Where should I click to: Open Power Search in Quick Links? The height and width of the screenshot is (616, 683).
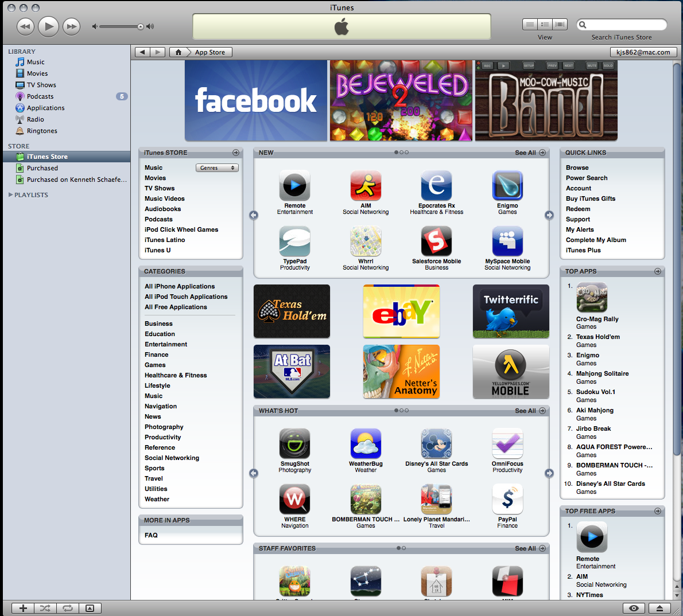[x=587, y=178]
